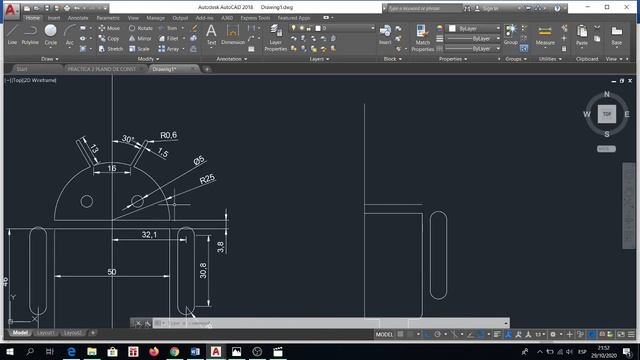
Task: Click the customization menu status bar button
Action: 631,334
